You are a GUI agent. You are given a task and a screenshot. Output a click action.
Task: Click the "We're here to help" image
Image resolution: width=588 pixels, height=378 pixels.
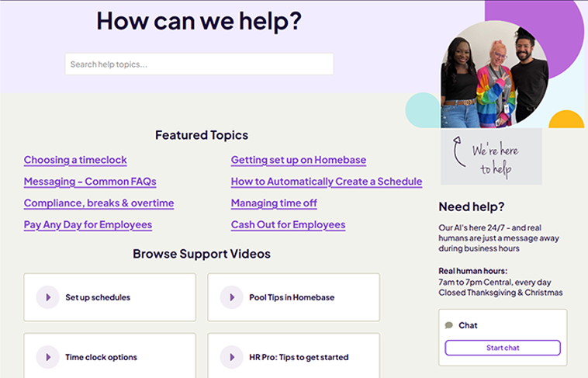click(491, 157)
